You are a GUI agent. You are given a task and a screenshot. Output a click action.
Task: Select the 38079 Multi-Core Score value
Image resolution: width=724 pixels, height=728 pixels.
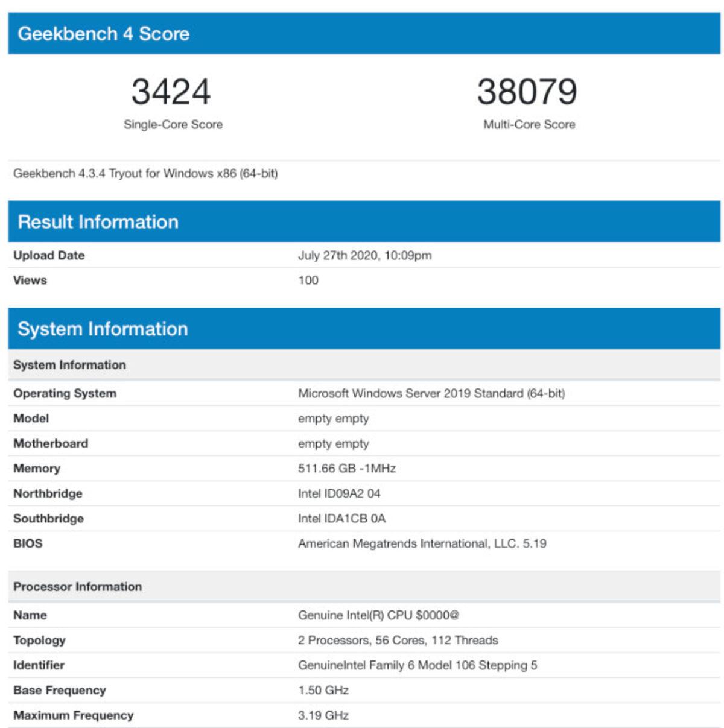528,93
